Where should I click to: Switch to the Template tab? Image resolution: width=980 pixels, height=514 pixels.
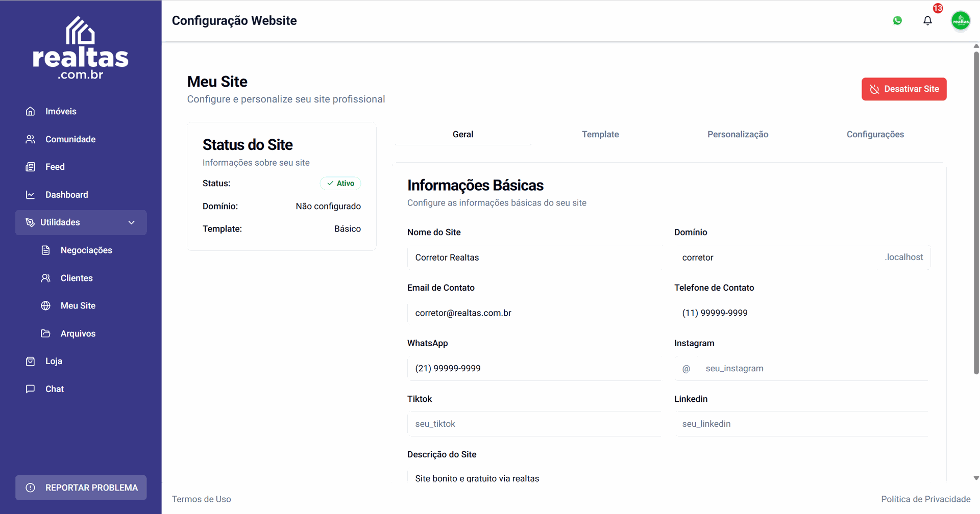coord(600,134)
